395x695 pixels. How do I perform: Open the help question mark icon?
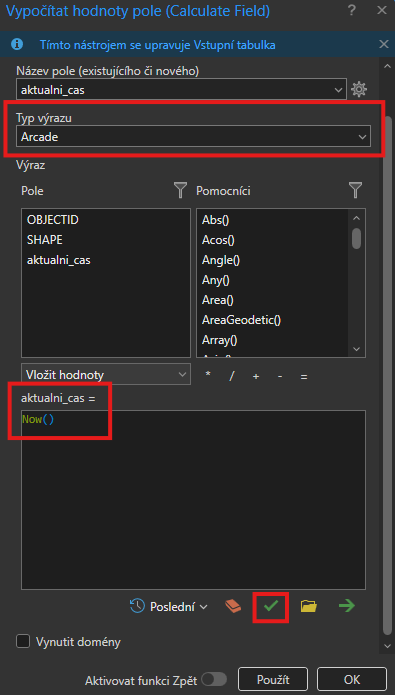click(352, 10)
